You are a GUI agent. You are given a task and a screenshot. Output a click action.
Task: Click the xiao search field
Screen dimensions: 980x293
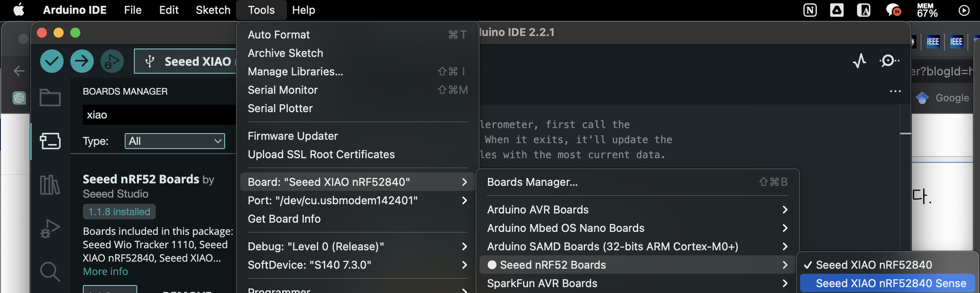pos(159,115)
